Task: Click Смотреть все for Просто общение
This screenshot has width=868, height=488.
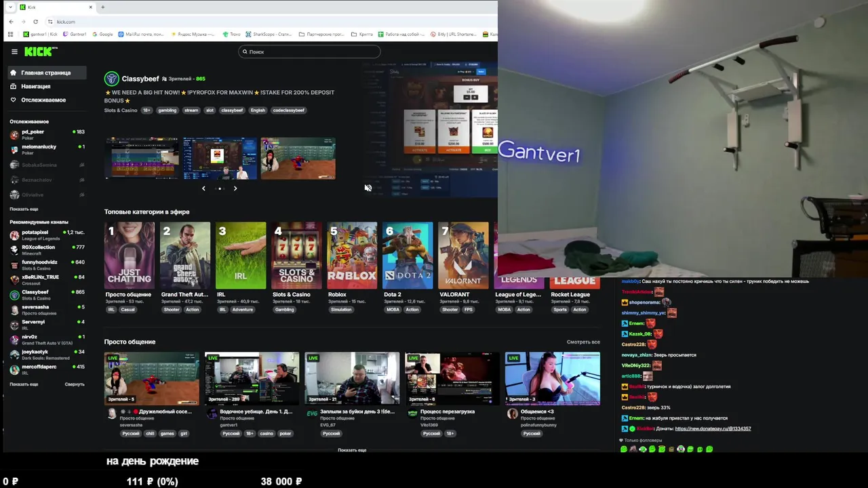Action: tap(583, 342)
